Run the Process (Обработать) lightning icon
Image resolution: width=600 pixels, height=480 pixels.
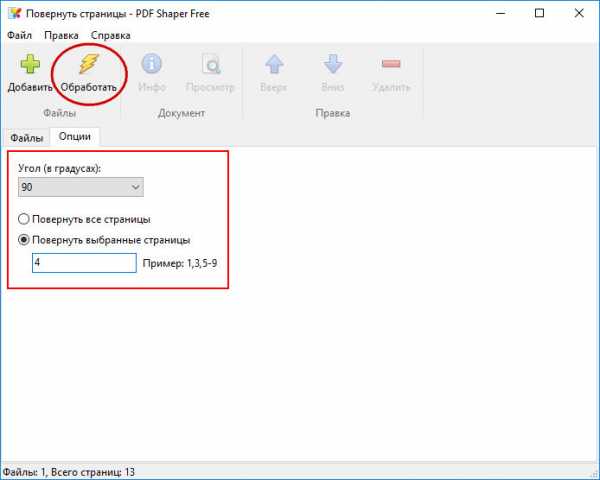[x=89, y=64]
